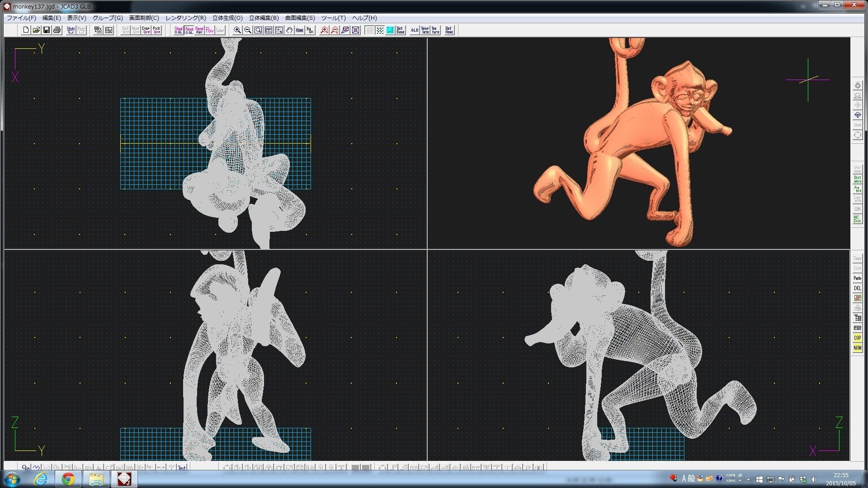Open a file with the folder icon
This screenshot has height=488, width=868.
click(x=36, y=30)
